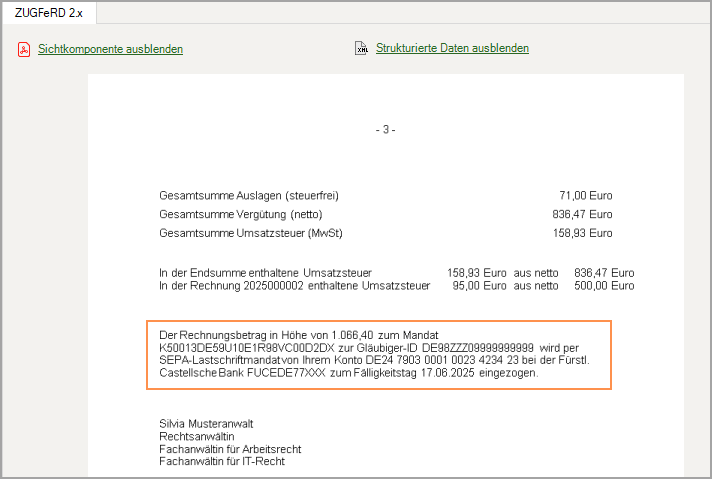The height and width of the screenshot is (479, 712).
Task: Click the orange-framed SEPA-Lastschrift paragraph
Action: click(x=377, y=353)
